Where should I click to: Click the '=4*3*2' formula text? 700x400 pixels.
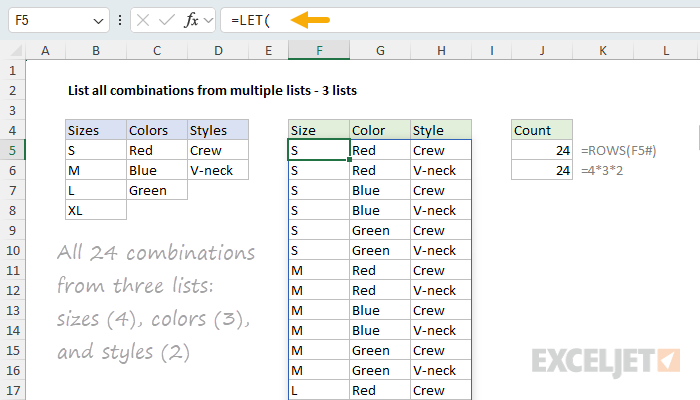pos(602,171)
